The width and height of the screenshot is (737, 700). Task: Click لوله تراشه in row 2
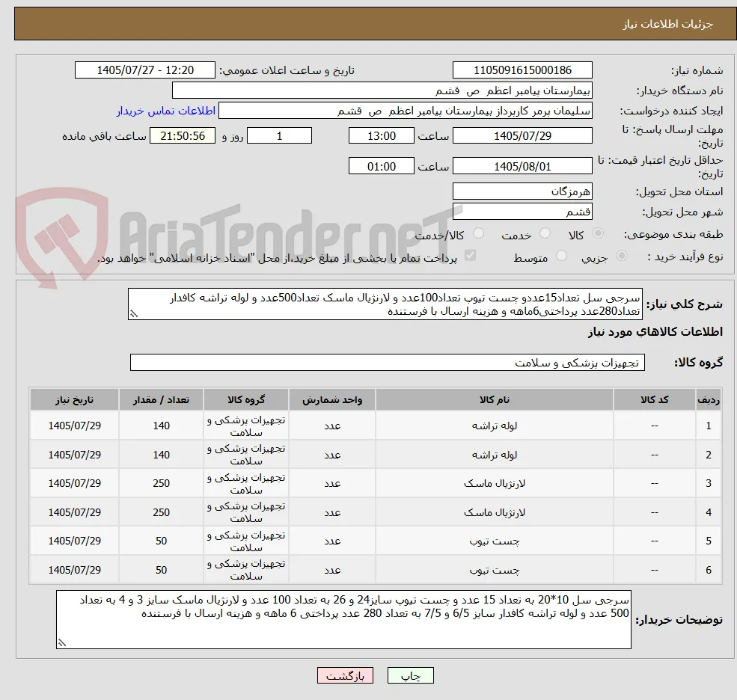[x=495, y=455]
